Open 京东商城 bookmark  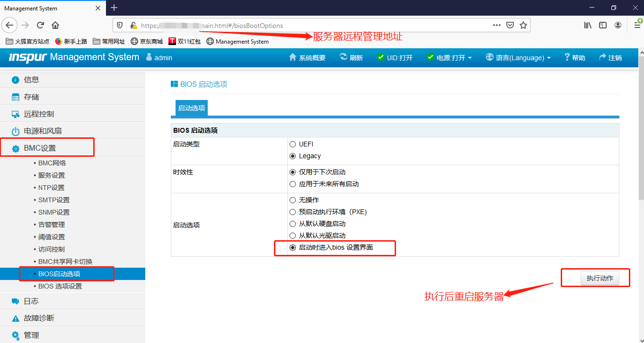pos(147,41)
